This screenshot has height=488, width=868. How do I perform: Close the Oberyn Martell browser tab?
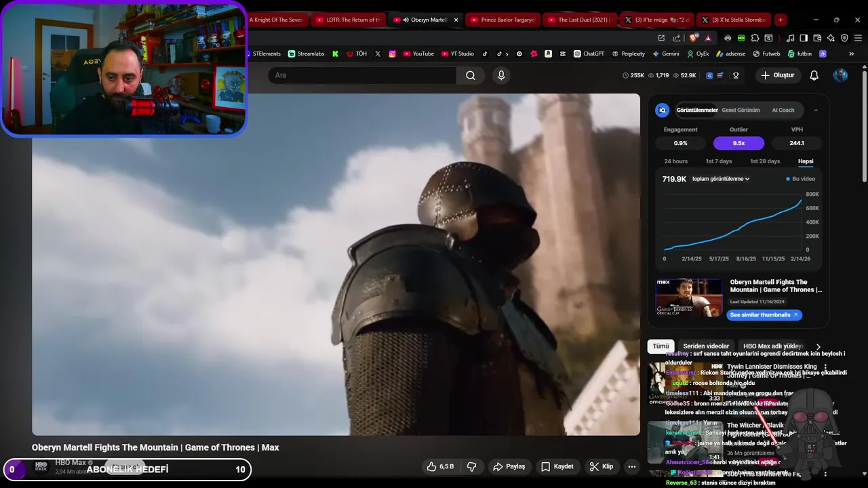point(456,20)
